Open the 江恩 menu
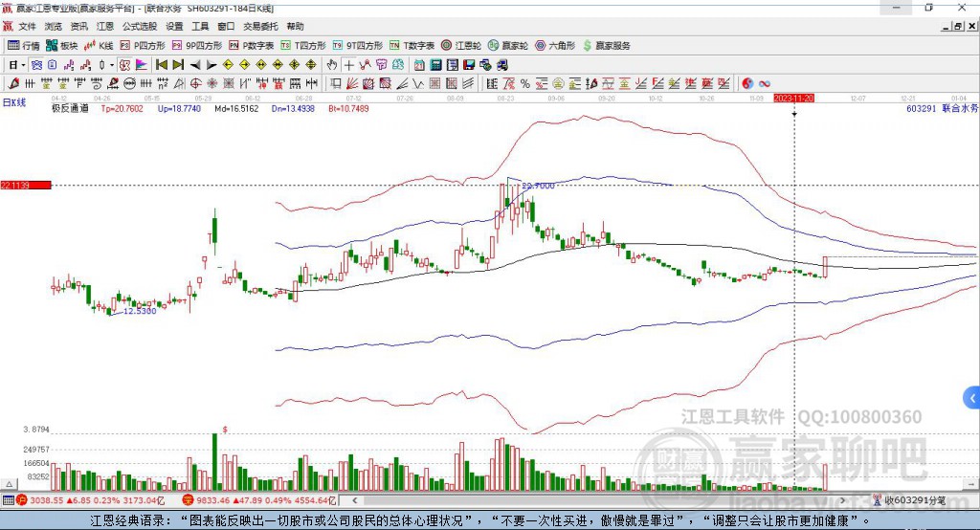The image size is (980, 530). coord(105,26)
